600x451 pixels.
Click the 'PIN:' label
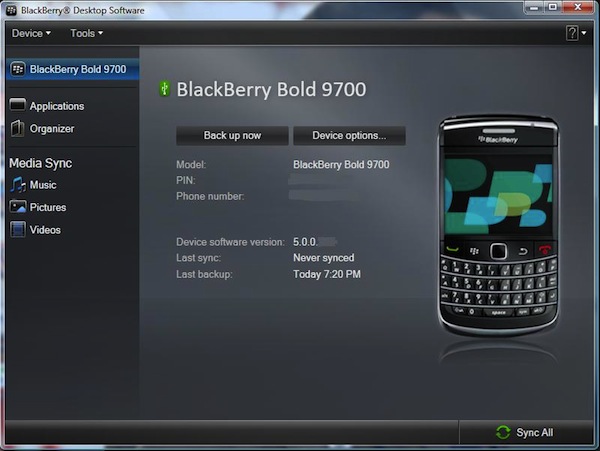186,180
